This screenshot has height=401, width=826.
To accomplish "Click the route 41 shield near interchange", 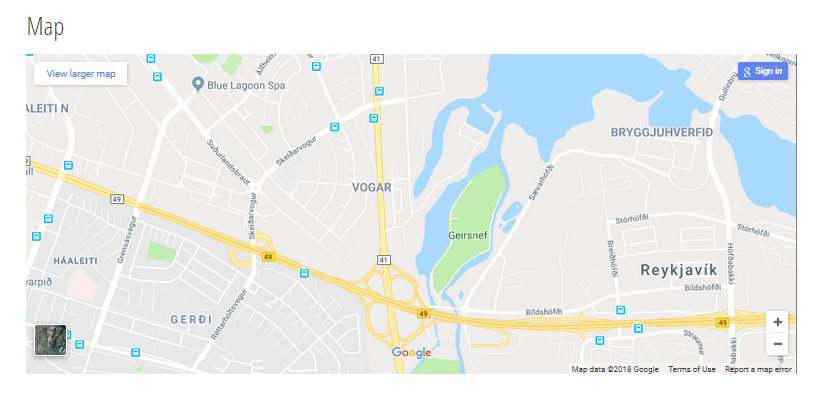I will pyautogui.click(x=382, y=260).
